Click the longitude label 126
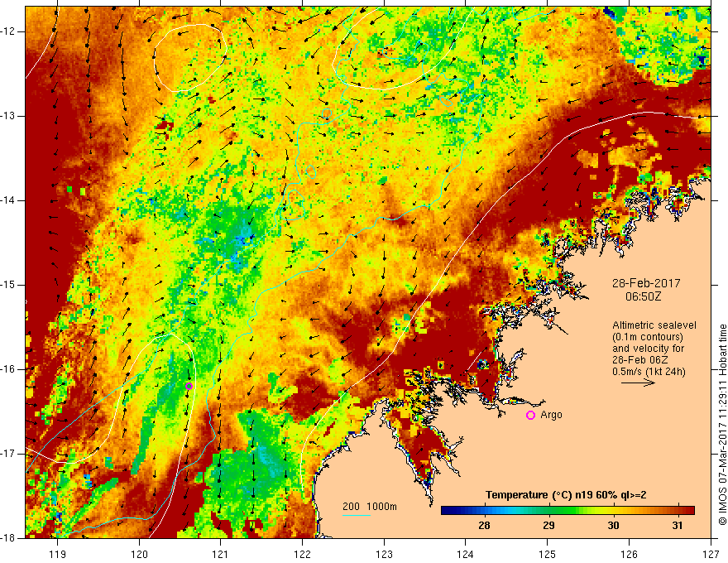The width and height of the screenshot is (728, 563). [x=629, y=554]
